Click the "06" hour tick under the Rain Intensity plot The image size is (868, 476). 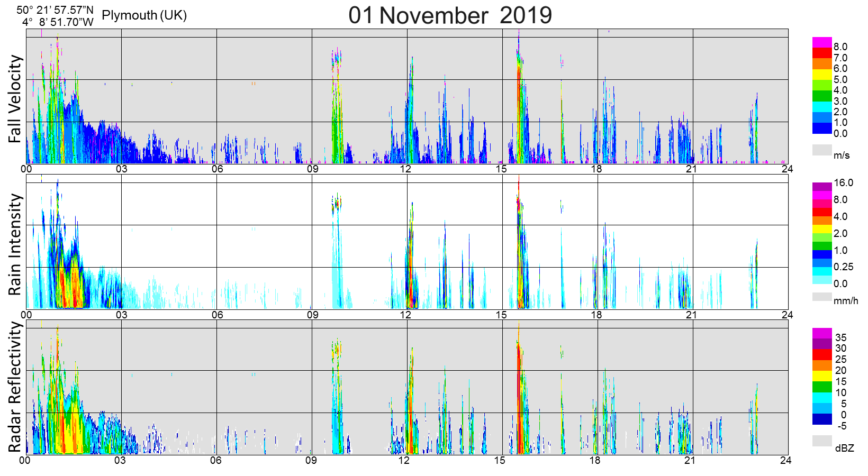click(217, 315)
